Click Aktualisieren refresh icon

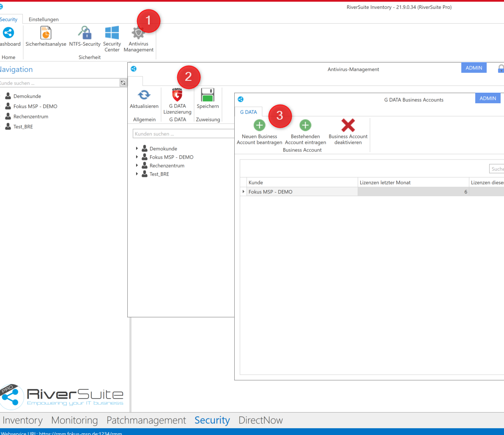144,95
